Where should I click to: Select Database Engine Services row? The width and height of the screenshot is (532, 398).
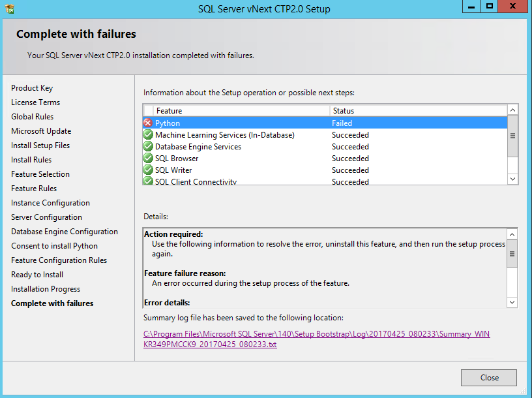(325, 146)
